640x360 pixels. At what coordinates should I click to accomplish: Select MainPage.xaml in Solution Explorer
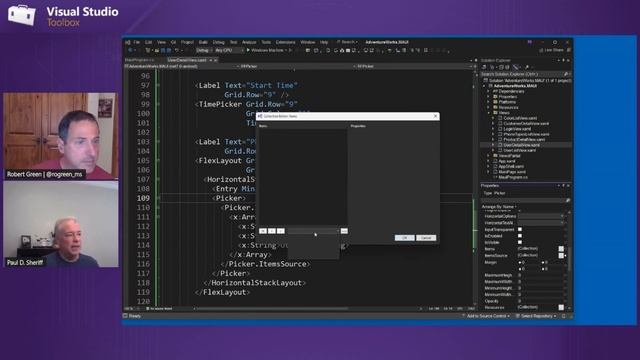click(512, 172)
